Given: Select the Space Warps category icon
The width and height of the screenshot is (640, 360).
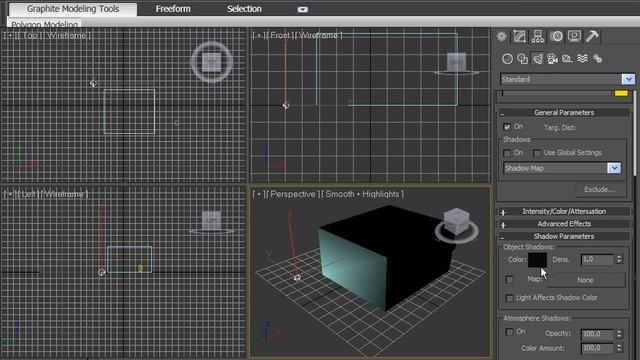Looking at the screenshot, I should click(x=582, y=59).
